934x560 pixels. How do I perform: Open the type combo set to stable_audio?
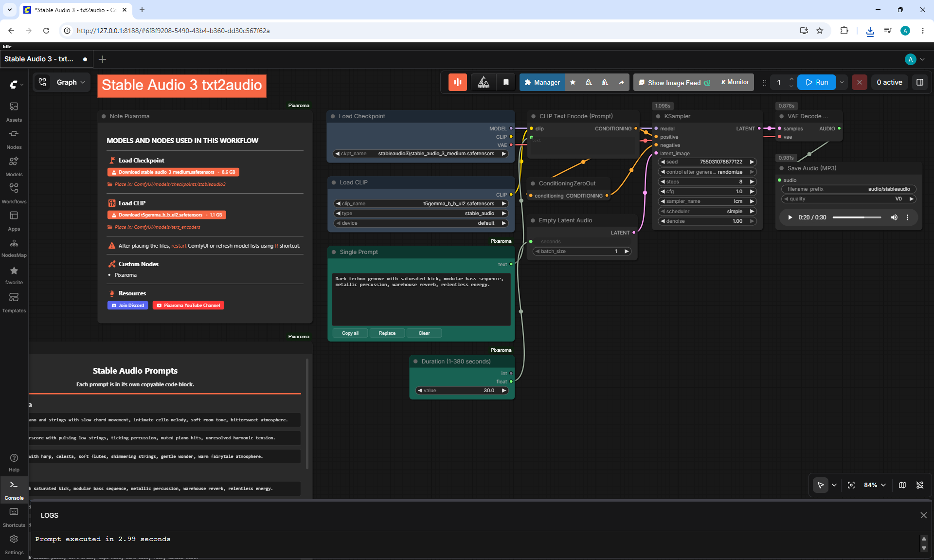421,214
